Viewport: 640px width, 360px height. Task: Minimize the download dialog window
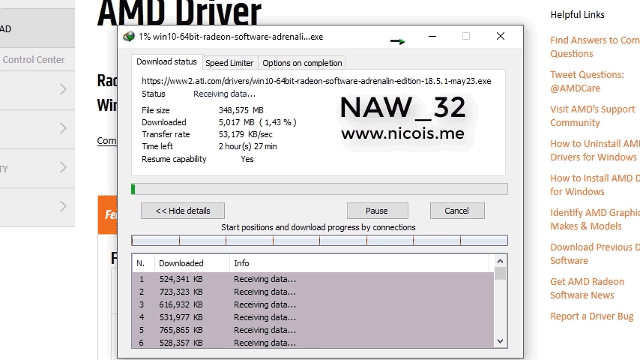(x=432, y=36)
